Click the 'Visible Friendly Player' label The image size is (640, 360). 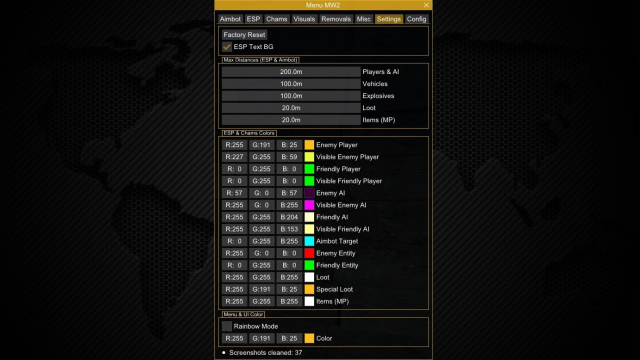point(349,181)
